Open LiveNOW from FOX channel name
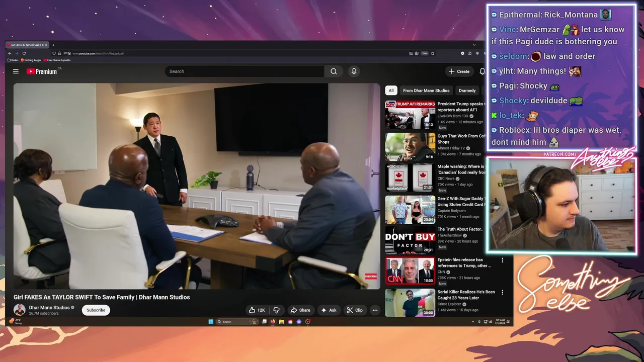This screenshot has height=362, width=644. [x=453, y=116]
